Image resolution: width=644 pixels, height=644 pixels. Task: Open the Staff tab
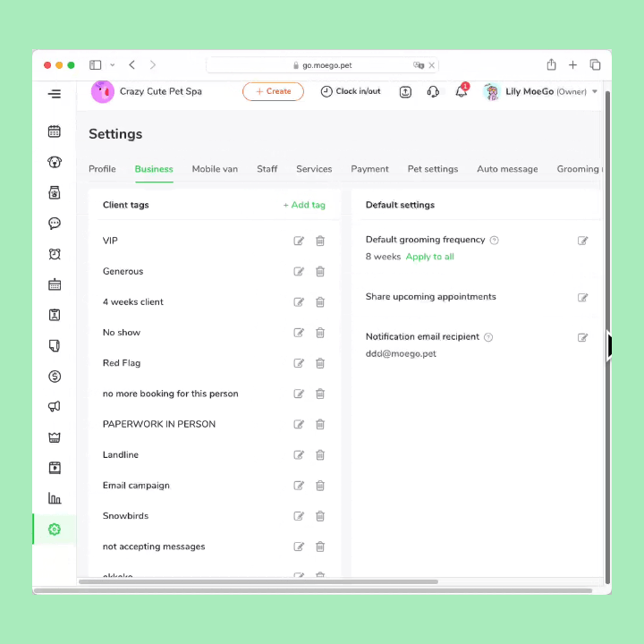267,169
